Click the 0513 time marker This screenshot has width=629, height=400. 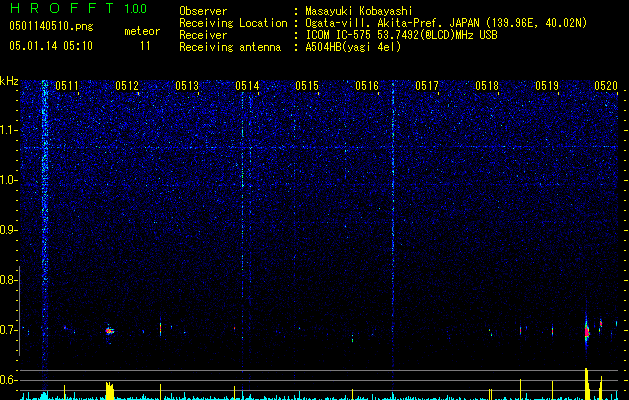(x=187, y=86)
